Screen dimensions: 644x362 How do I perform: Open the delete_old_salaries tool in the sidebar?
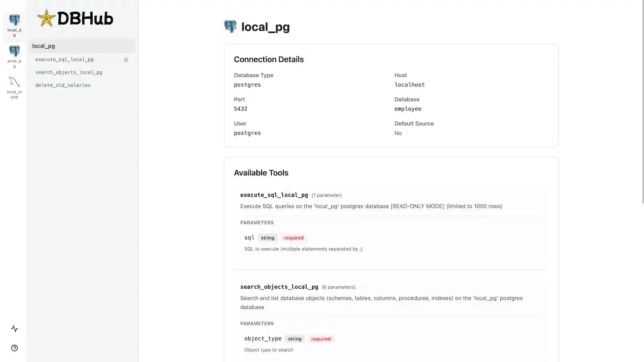(63, 85)
